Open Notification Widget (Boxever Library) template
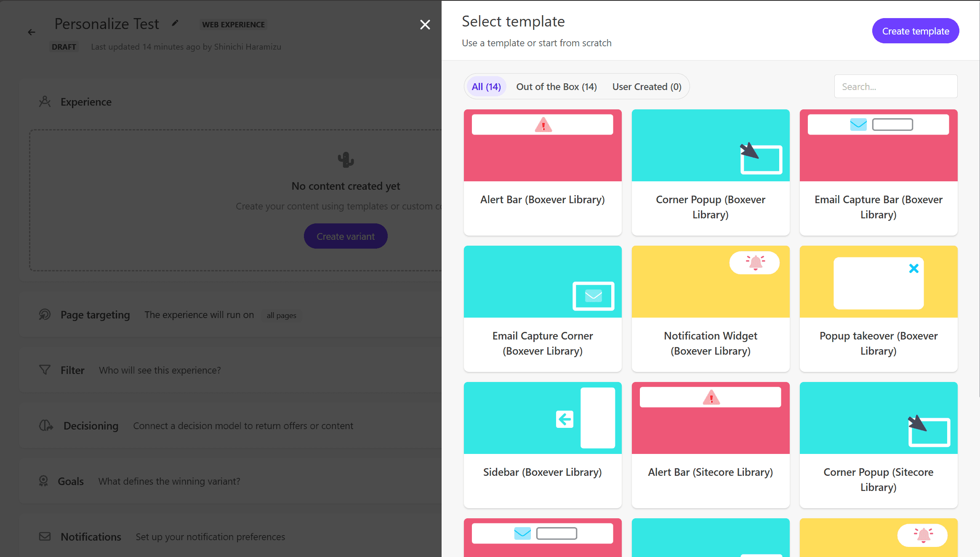 pos(710,308)
